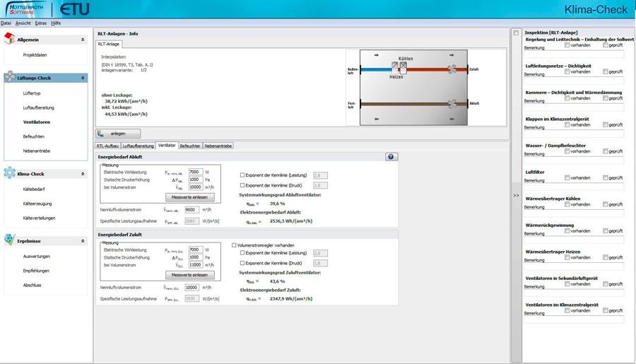The width and height of the screenshot is (636, 364).
Task: Collapse the Klima-Check sidebar section
Action: pos(83,174)
